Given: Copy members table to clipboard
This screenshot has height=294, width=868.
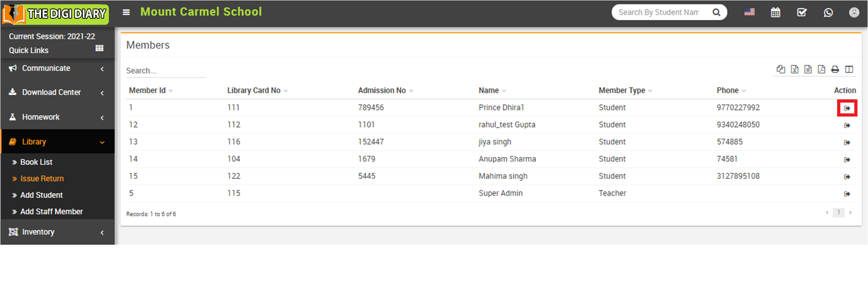Looking at the screenshot, I should [x=781, y=70].
